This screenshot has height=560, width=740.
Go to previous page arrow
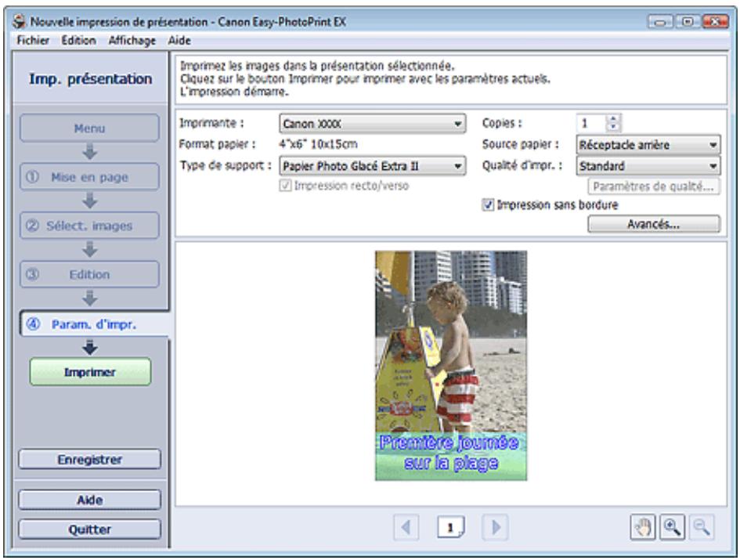(x=406, y=527)
